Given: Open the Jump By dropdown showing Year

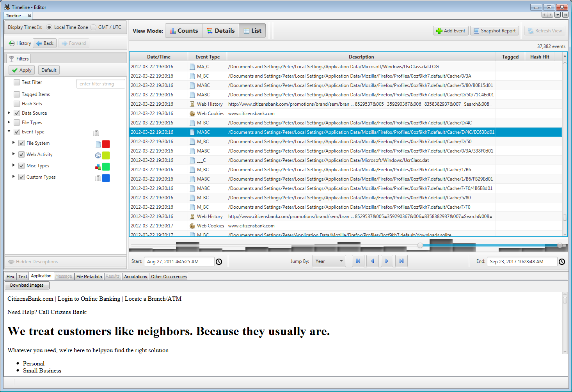Looking at the screenshot, I should [329, 261].
